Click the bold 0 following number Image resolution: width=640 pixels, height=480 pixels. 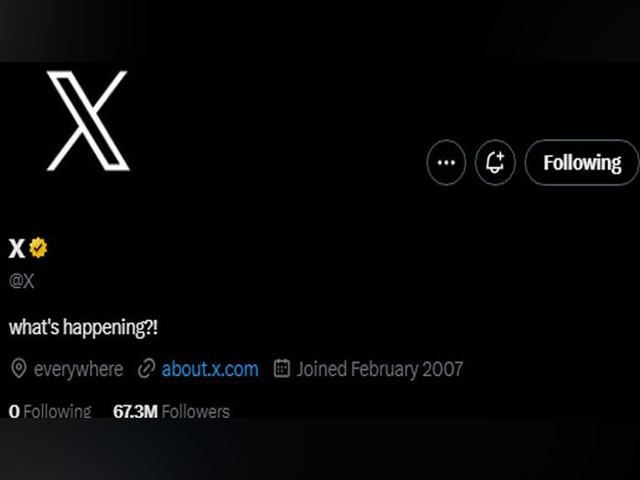pos(14,411)
